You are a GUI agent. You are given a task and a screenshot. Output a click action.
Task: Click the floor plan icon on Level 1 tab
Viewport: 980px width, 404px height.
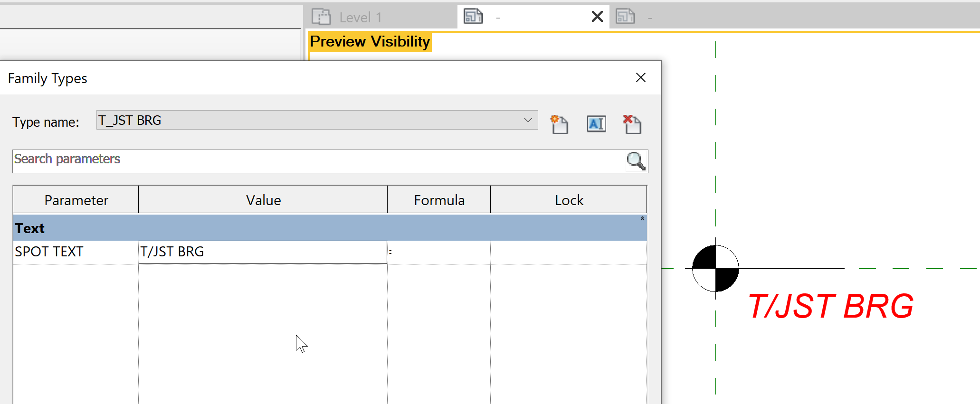pos(321,16)
